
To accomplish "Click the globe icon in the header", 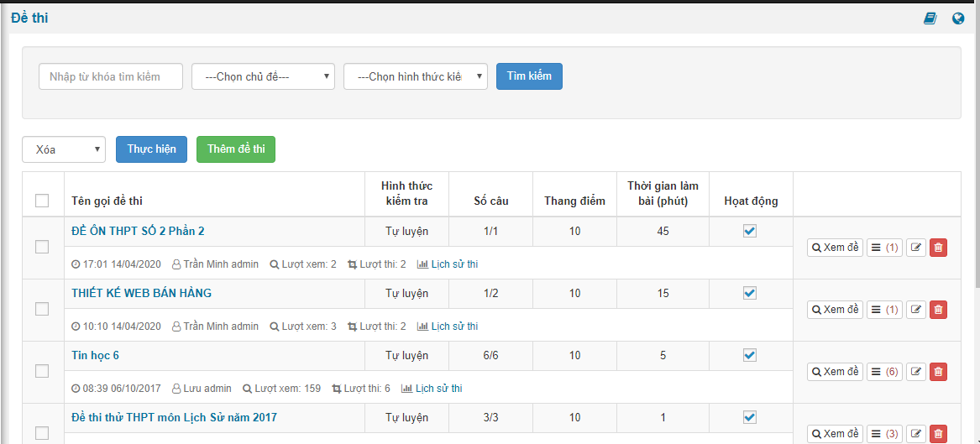I will (x=958, y=18).
